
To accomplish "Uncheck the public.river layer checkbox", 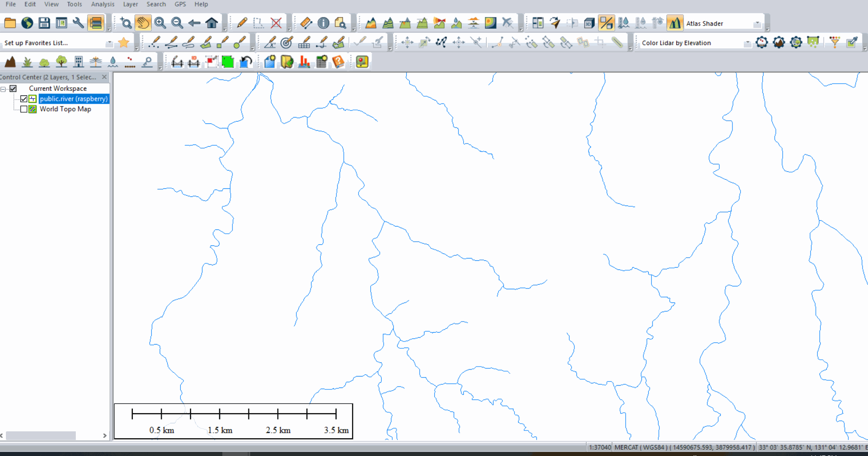I will point(24,99).
